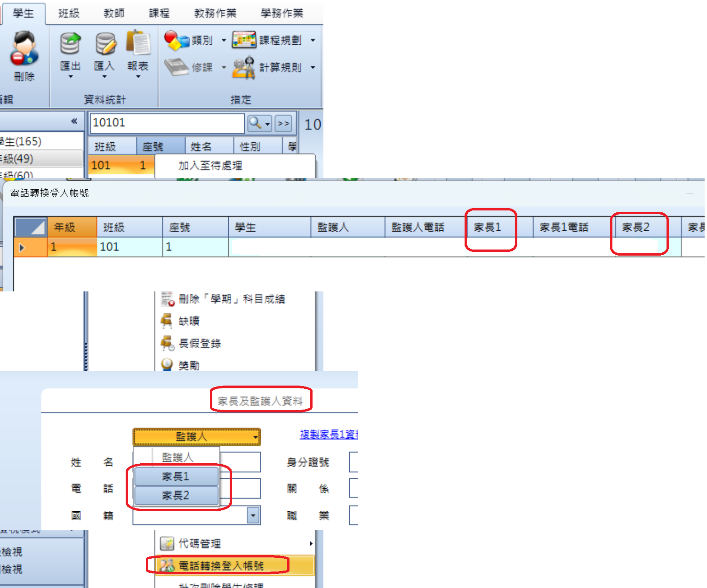
Task: Click the 座號 header in student list
Action: pos(161,146)
